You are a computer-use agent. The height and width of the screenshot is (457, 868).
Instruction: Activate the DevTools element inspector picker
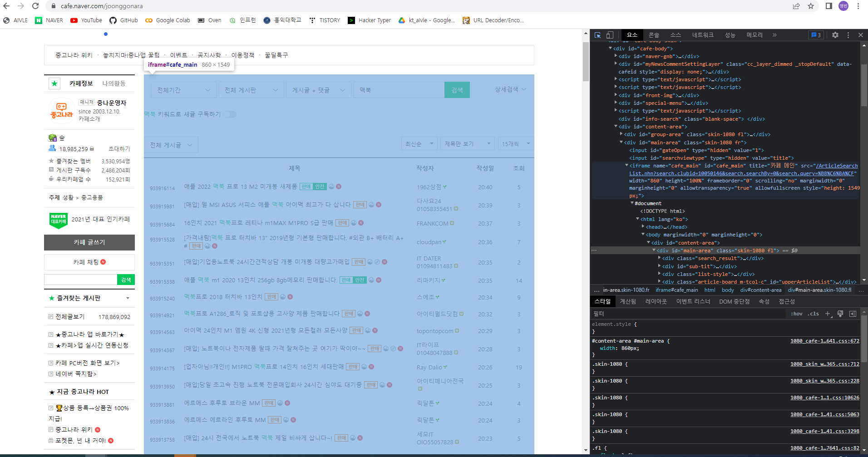[597, 35]
